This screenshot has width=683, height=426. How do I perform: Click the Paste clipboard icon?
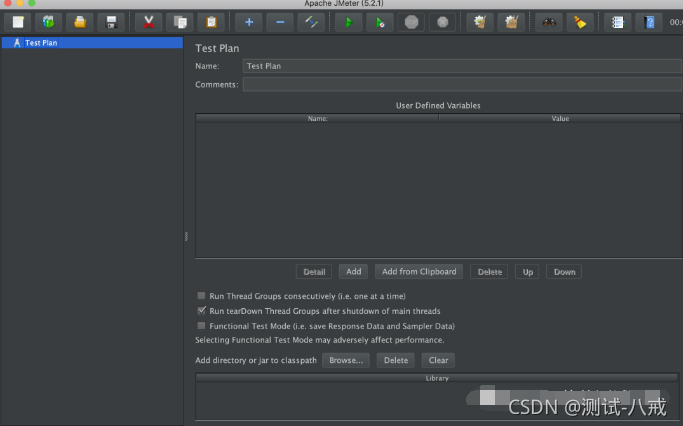(x=211, y=22)
